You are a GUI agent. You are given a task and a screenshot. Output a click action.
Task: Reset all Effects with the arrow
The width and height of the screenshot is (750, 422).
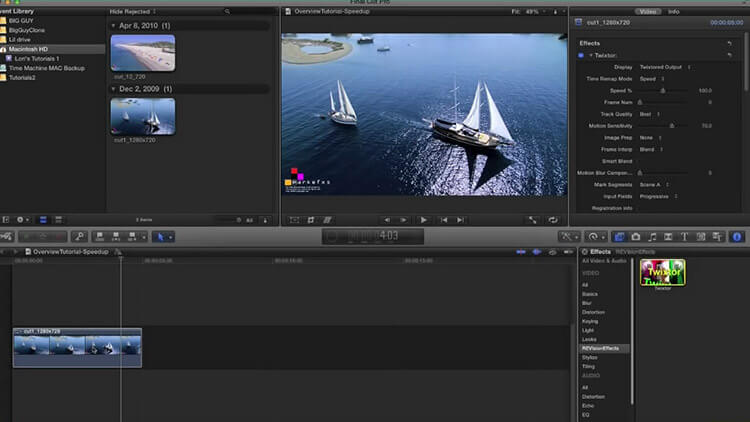tap(729, 44)
